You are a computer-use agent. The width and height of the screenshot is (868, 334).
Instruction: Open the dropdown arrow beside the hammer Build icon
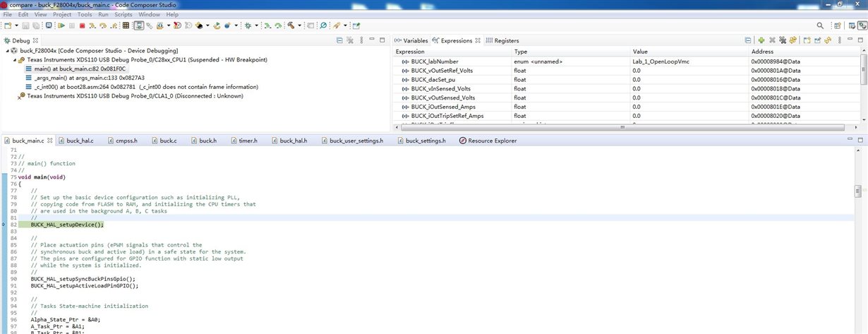pos(299,25)
